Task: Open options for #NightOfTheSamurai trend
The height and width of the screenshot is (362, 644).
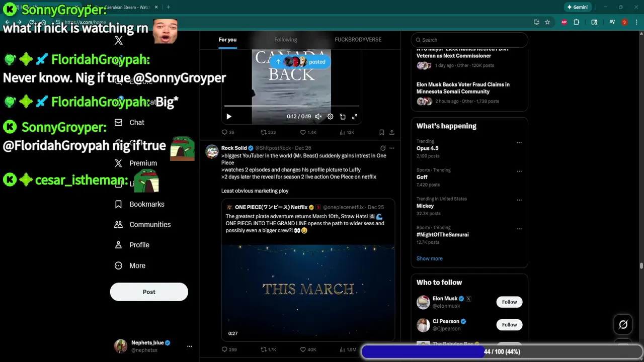Action: pos(519,228)
